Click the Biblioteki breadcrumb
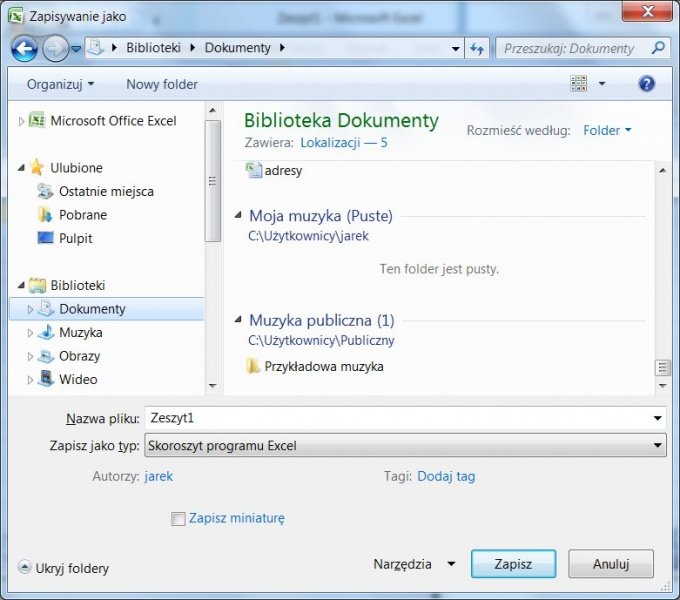 pos(153,48)
